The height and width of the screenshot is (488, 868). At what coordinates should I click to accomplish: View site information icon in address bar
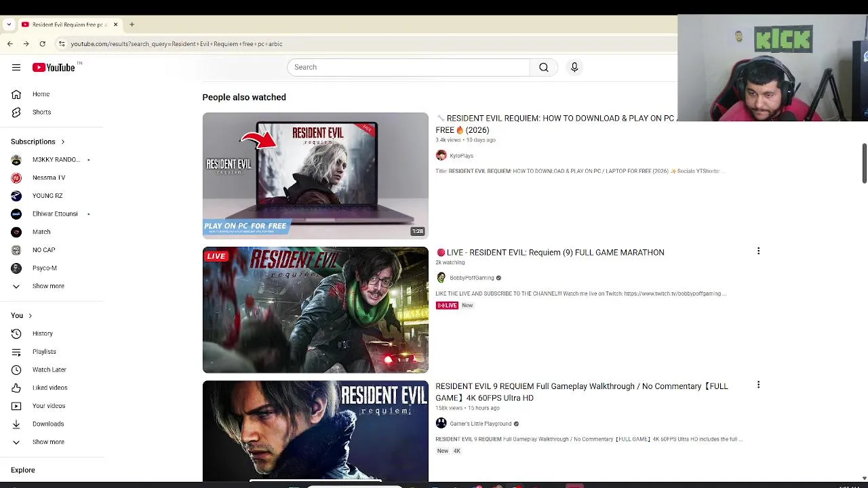coord(62,43)
